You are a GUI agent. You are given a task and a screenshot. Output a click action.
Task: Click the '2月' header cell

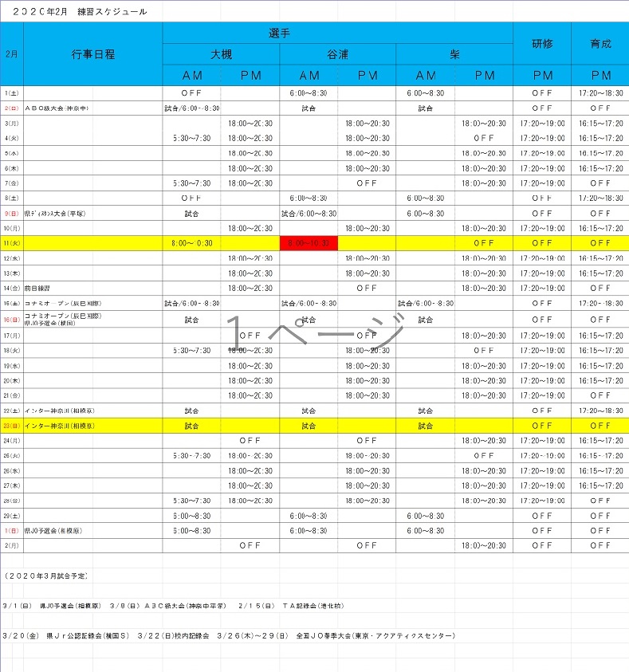tap(12, 54)
